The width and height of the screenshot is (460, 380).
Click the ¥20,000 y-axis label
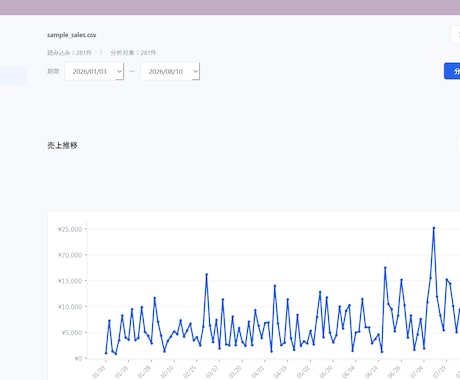(x=70, y=255)
